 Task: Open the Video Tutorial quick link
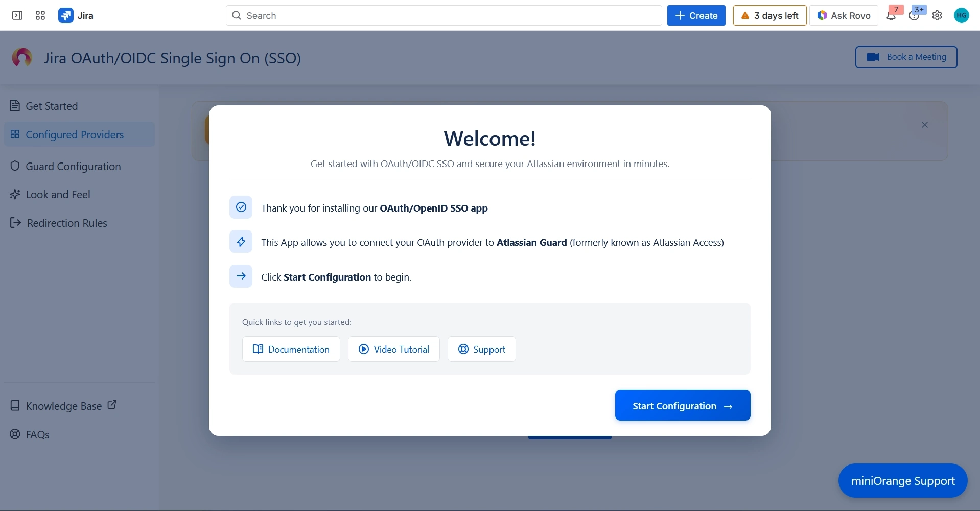click(394, 349)
